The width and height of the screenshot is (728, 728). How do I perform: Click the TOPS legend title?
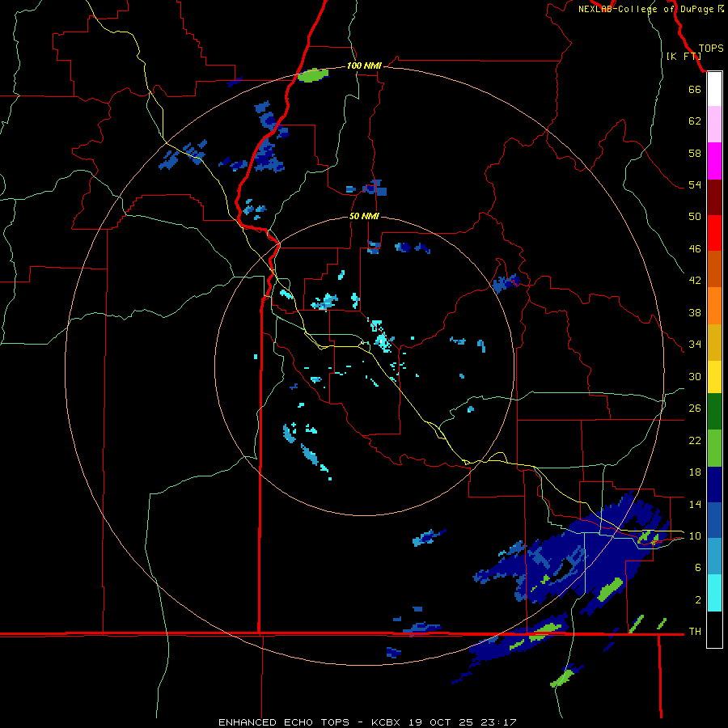[x=711, y=49]
